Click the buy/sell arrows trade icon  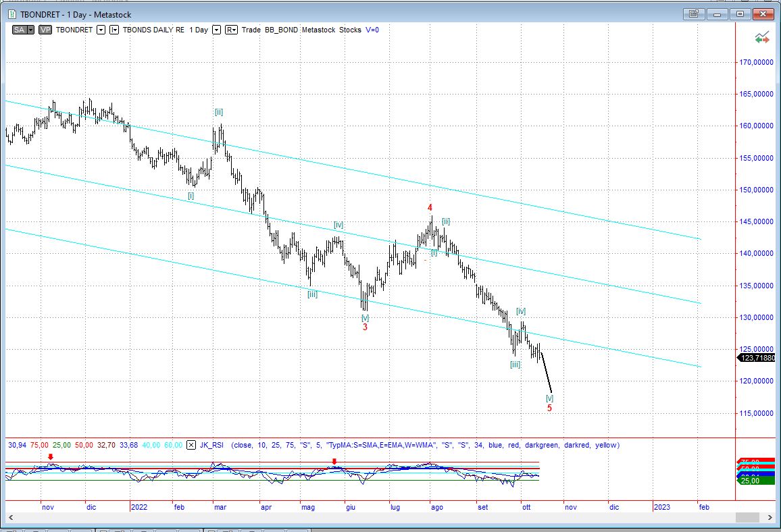pos(761,37)
